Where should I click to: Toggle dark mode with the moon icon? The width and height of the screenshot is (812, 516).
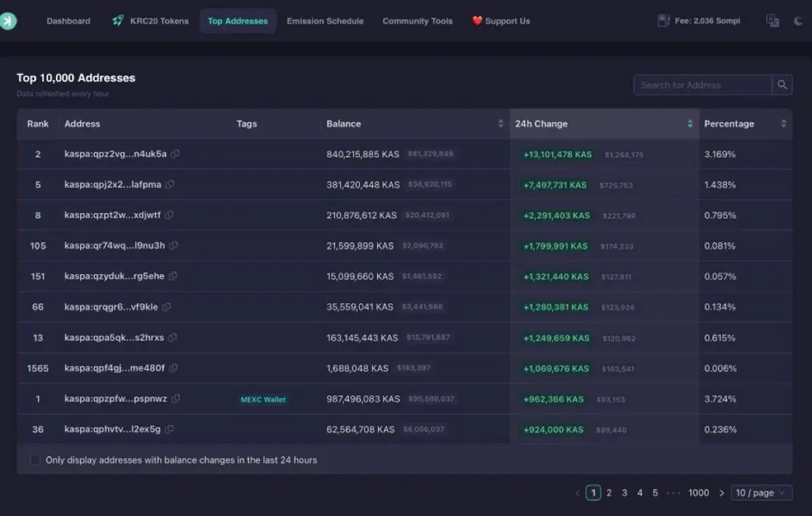(x=798, y=20)
